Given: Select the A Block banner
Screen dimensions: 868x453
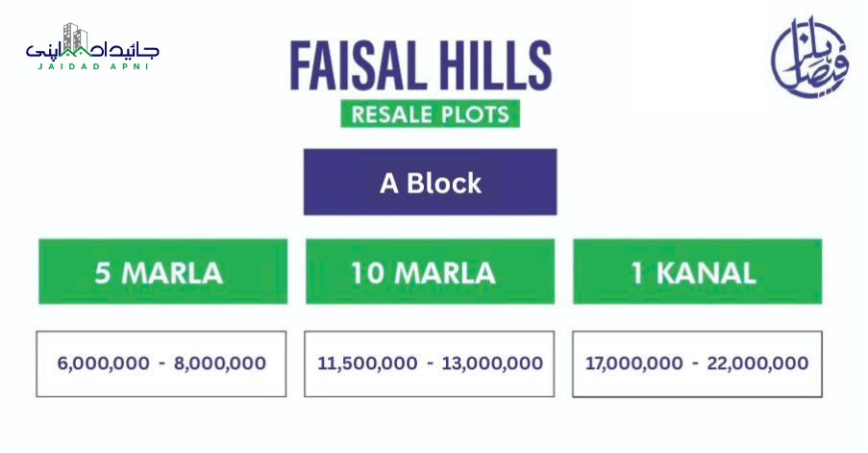Looking at the screenshot, I should click(430, 182).
